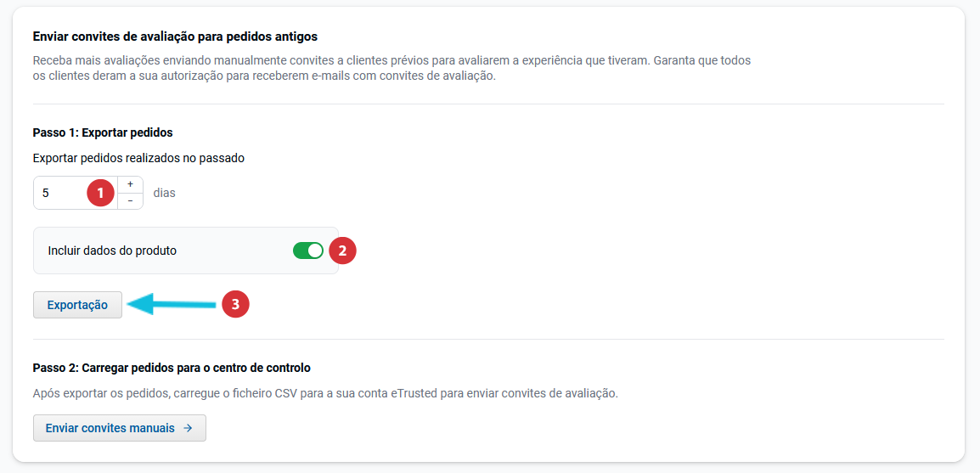Click the right arrow icon in Enviar convites manuais

tap(188, 428)
